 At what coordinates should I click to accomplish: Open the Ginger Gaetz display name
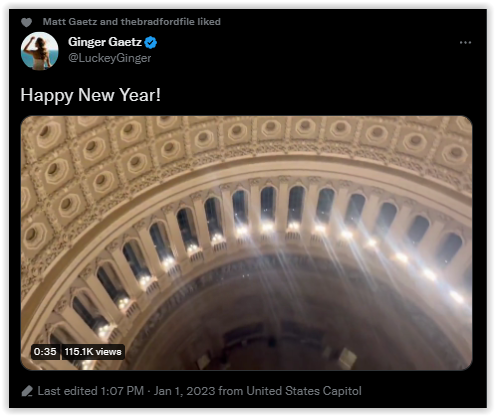105,42
